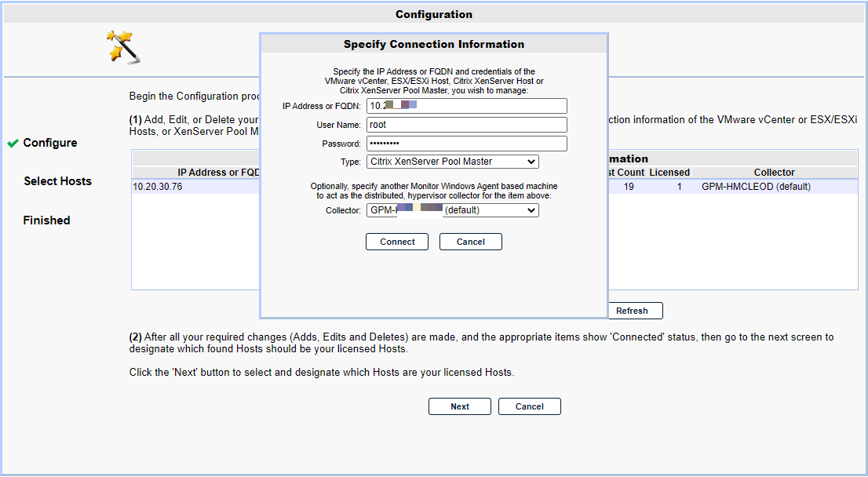
Task: Click into the IP Address or FQDN field
Action: pyautogui.click(x=467, y=106)
